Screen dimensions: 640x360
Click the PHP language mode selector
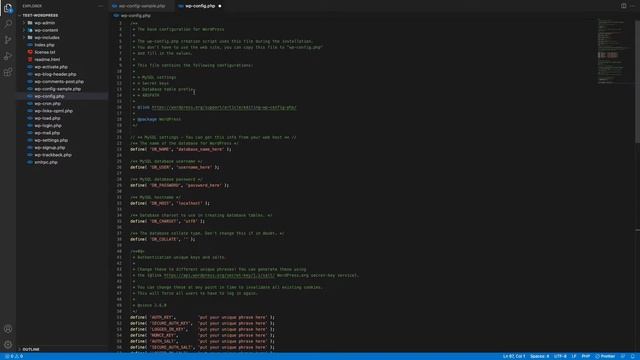pos(585,356)
